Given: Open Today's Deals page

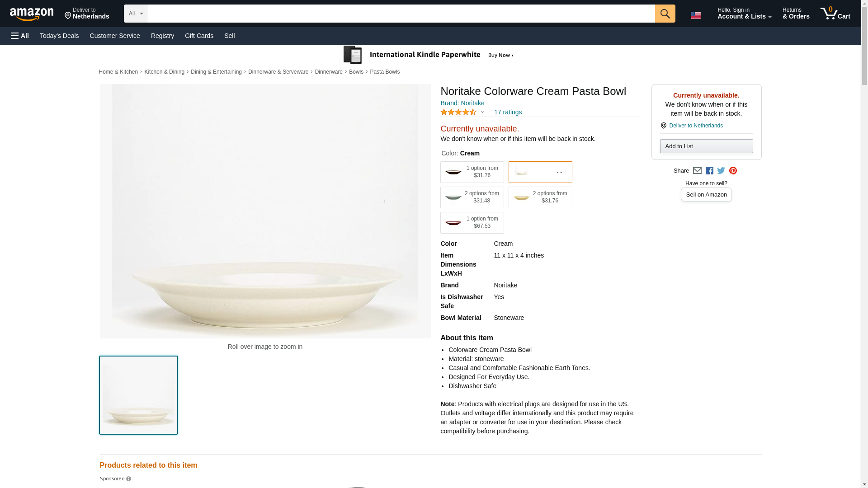Looking at the screenshot, I should click(59, 36).
